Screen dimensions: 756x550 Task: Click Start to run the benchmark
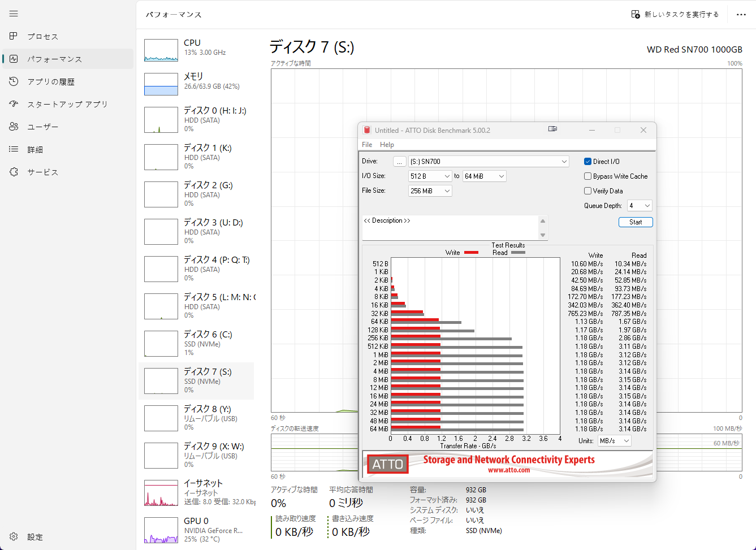(636, 222)
